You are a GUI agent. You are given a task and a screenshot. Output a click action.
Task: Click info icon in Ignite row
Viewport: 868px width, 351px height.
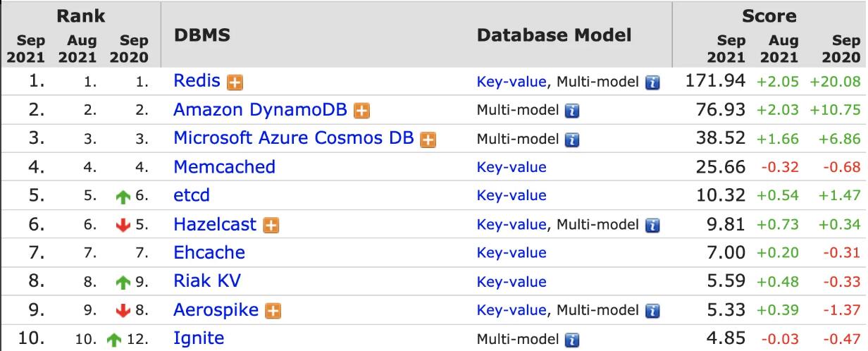[571, 339]
